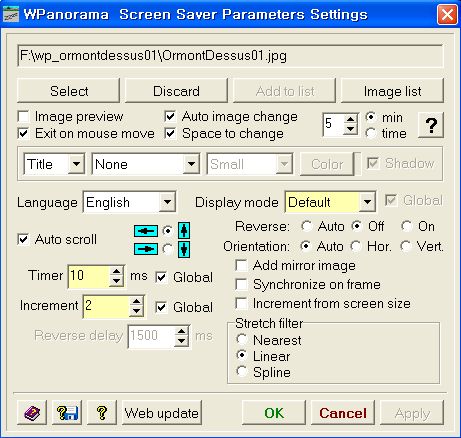Enable the Image preview checkbox

(x=23, y=117)
